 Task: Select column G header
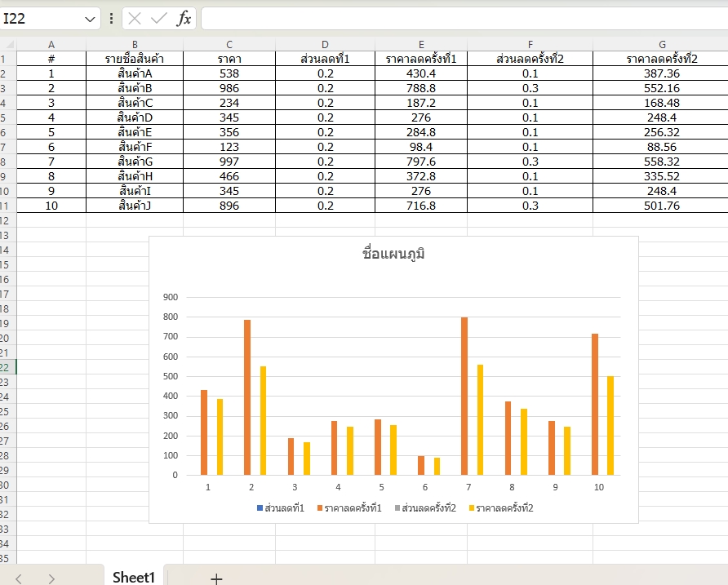tap(661, 45)
